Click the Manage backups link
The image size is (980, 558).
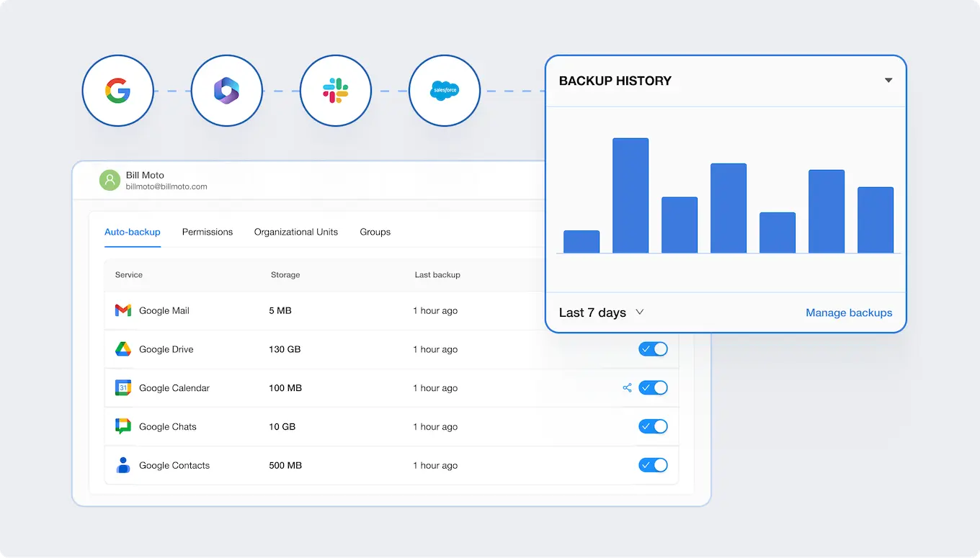[849, 312]
